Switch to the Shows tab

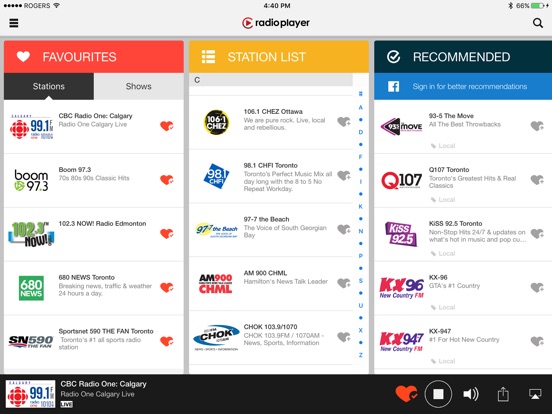[139, 86]
